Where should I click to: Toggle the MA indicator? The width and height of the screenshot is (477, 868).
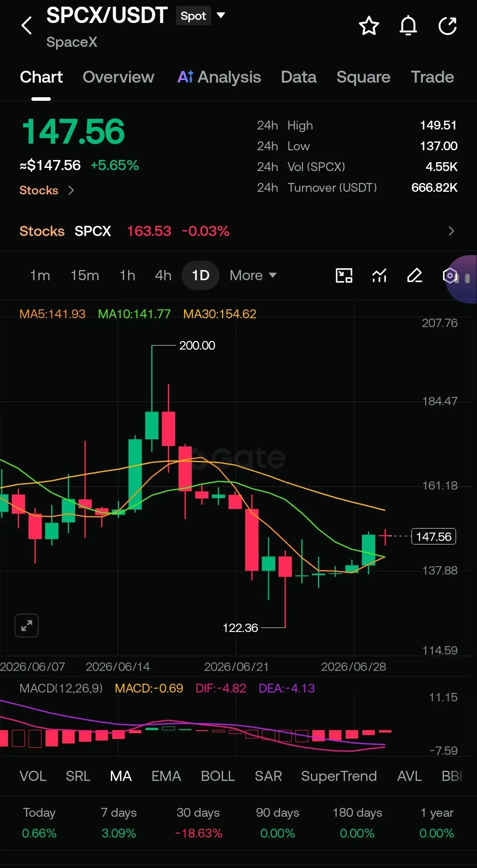point(121,776)
